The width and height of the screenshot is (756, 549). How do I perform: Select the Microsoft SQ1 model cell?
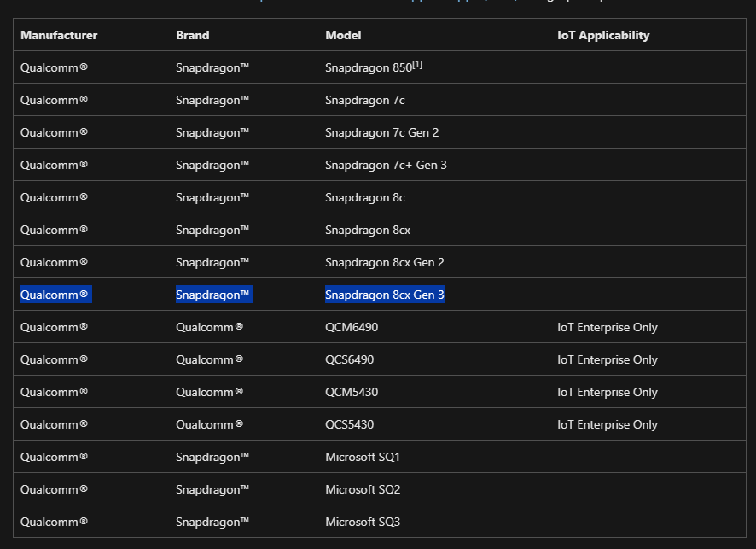tap(363, 457)
